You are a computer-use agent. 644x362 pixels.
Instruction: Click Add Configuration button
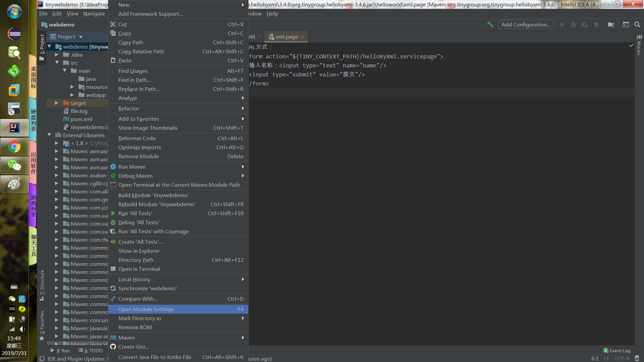point(526,24)
